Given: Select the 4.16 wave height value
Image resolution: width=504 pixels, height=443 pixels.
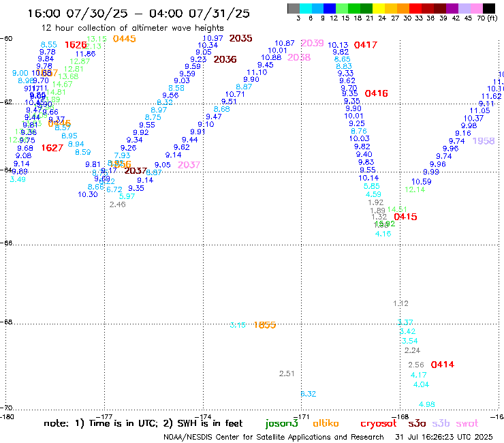Looking at the screenshot, I should [383, 234].
